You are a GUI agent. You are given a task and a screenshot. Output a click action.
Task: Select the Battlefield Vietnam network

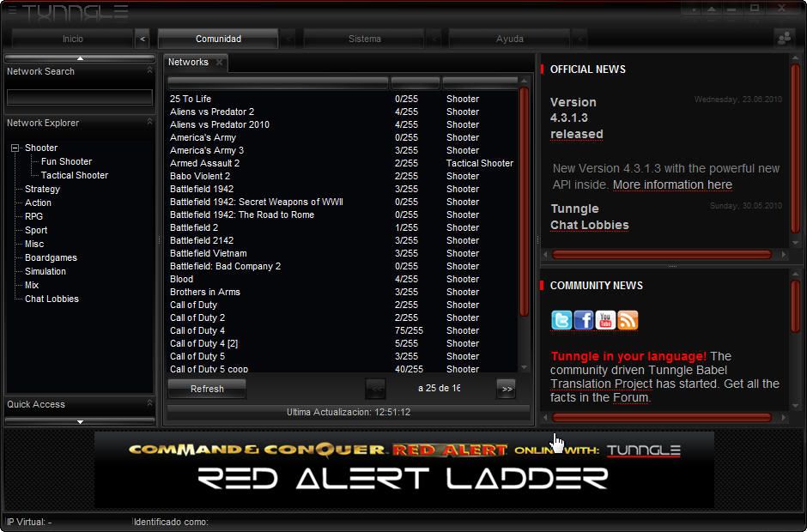click(x=343, y=253)
